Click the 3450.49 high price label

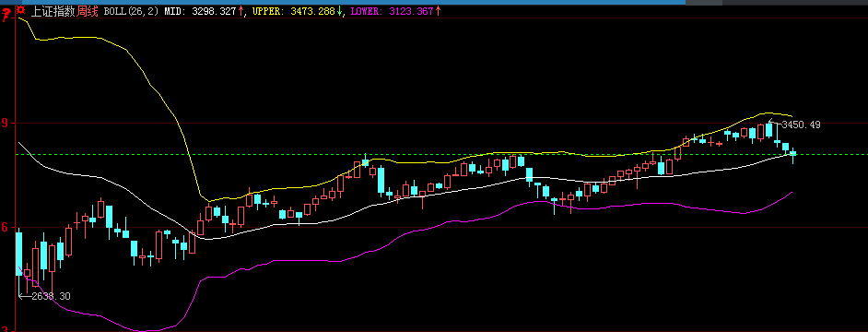point(801,125)
